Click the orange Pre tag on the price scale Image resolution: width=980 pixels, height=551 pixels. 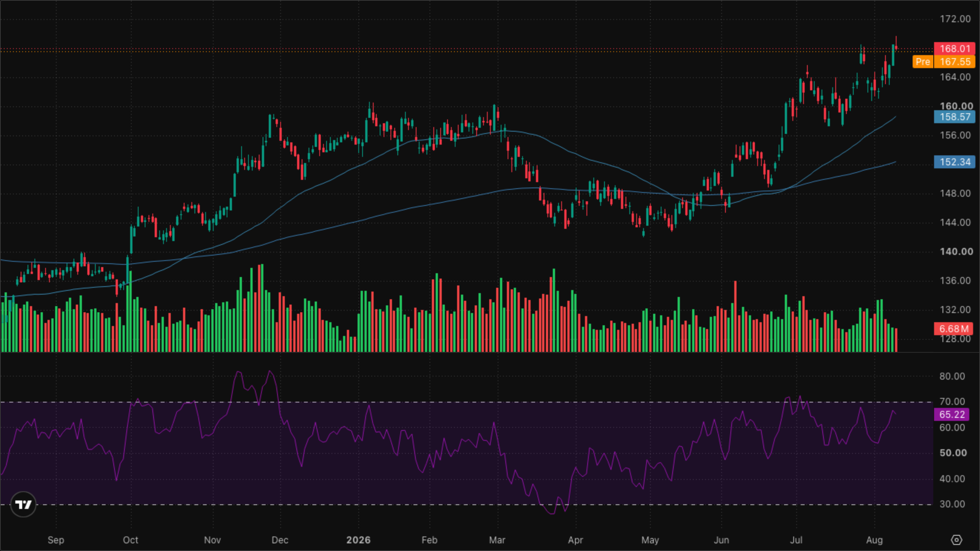(923, 62)
